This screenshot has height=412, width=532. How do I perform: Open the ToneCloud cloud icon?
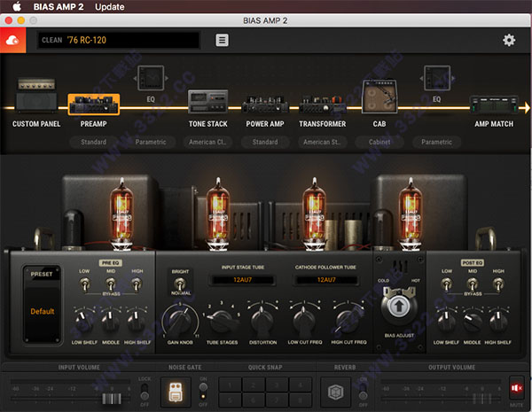[13, 40]
